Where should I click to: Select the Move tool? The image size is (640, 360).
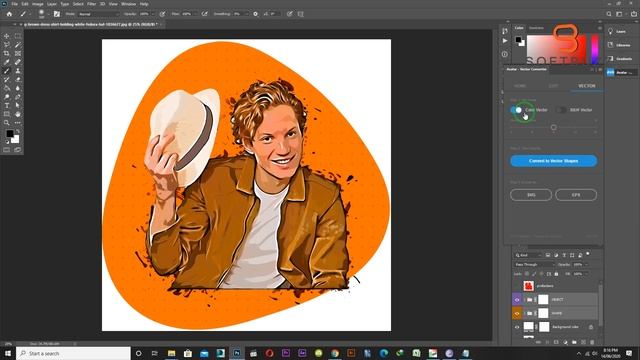point(7,36)
